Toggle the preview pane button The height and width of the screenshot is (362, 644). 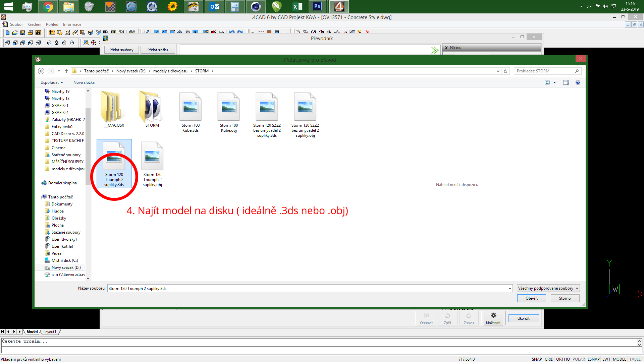click(566, 82)
